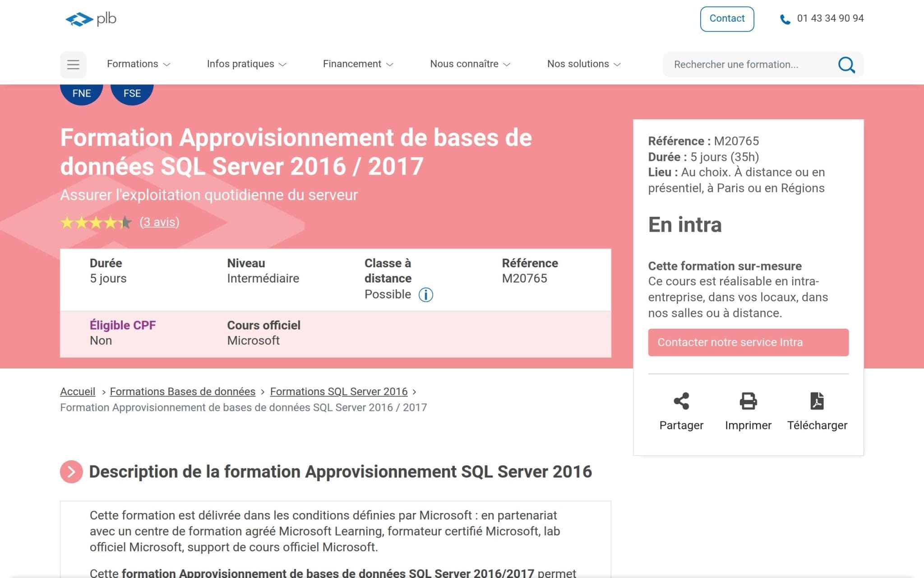Click the phone number 01 43 34 90 94

(830, 19)
